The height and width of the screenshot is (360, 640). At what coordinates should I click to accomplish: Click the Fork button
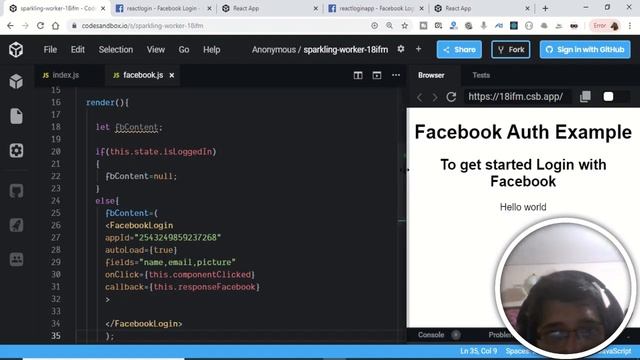pyautogui.click(x=511, y=49)
